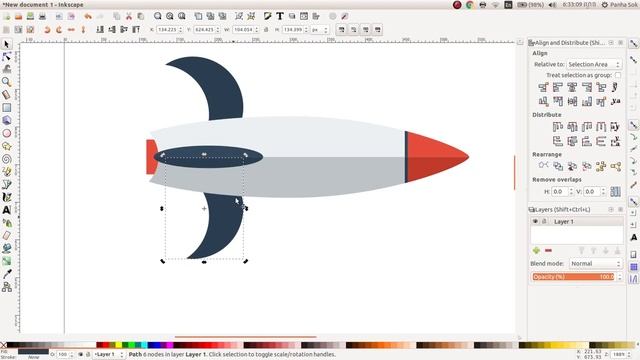Select the Calligraphy tool
This screenshot has width=640, height=360.
pyautogui.click(x=7, y=197)
